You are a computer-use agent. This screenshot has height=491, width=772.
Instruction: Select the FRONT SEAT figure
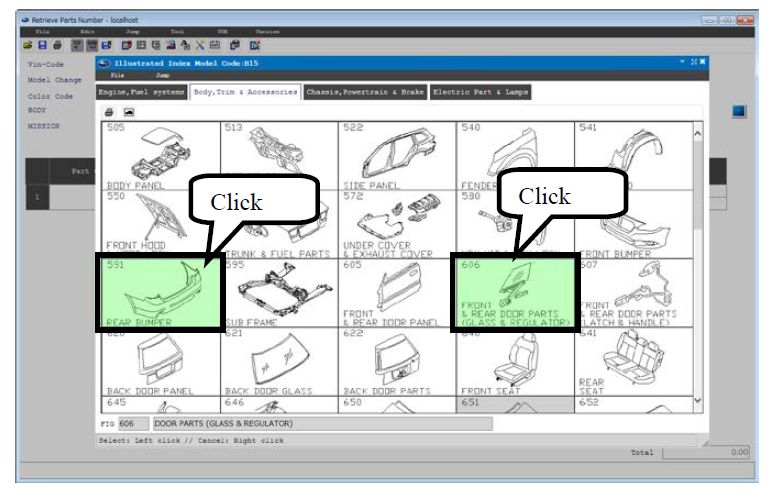tap(515, 363)
